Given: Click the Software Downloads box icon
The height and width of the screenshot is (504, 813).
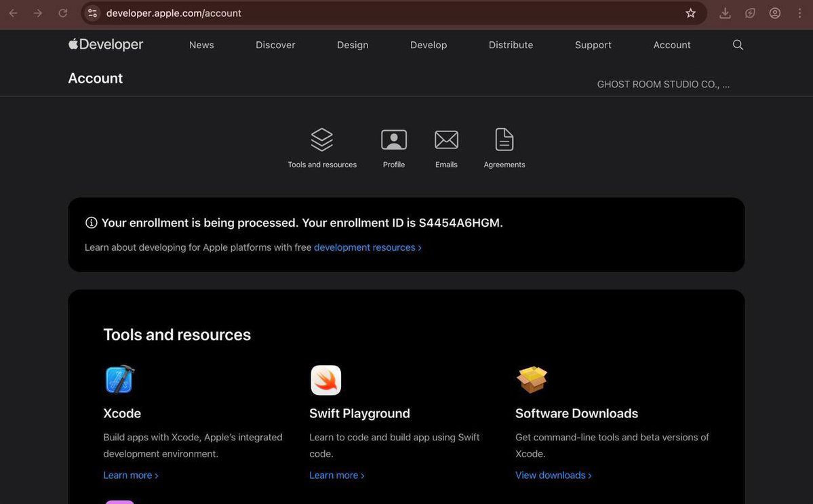Looking at the screenshot, I should point(532,379).
